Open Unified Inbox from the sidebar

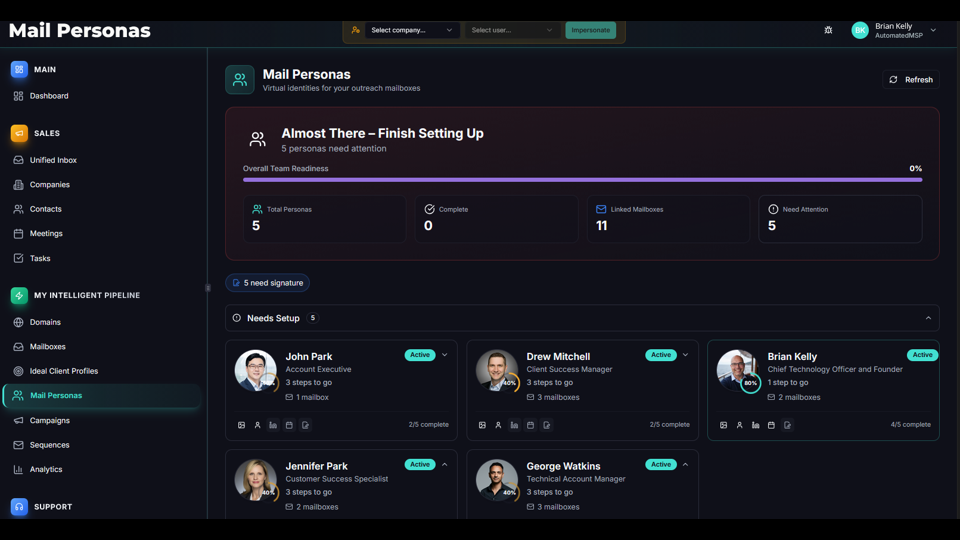[x=53, y=160]
